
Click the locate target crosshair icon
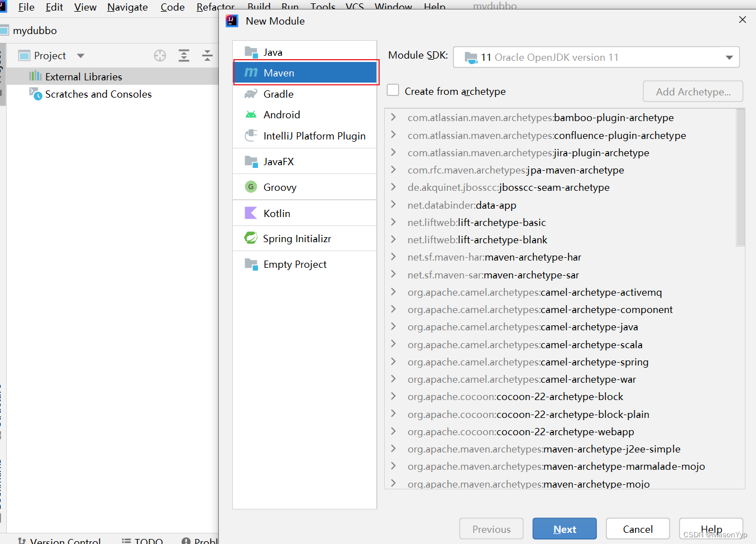coord(160,55)
